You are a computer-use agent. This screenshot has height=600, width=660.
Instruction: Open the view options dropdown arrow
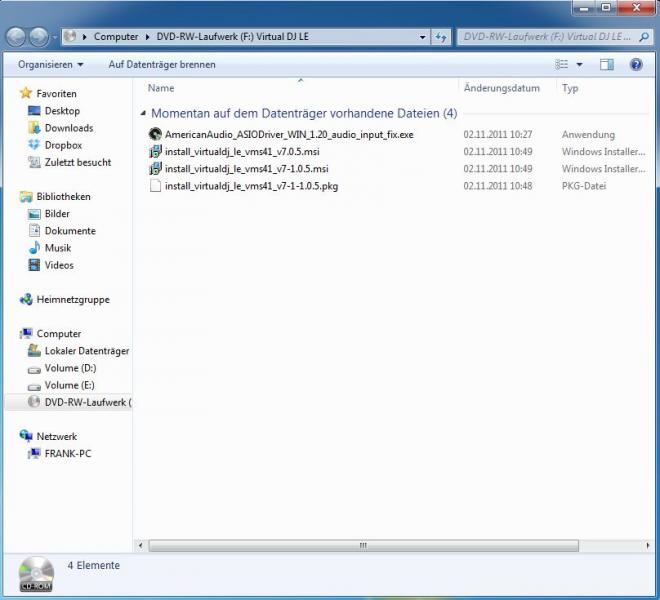[579, 64]
